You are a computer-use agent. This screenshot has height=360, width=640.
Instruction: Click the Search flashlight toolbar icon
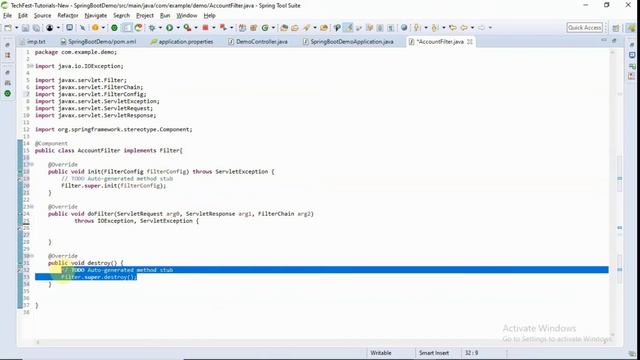[306, 28]
